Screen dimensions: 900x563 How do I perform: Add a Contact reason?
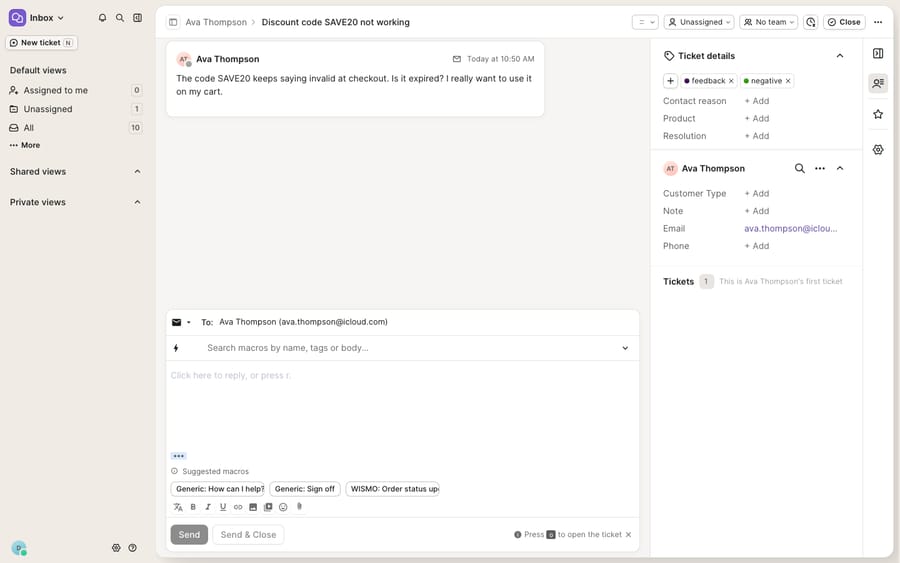pyautogui.click(x=757, y=101)
